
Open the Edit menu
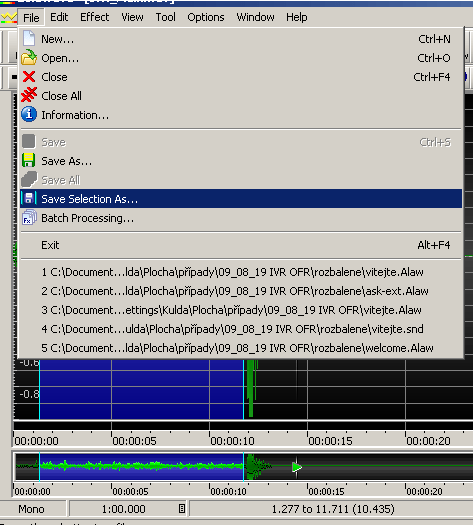(x=59, y=17)
